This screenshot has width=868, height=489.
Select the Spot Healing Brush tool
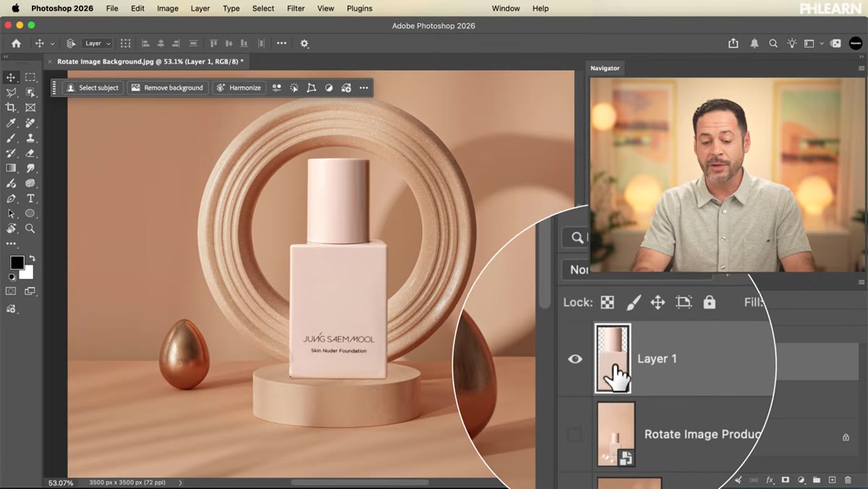point(30,123)
